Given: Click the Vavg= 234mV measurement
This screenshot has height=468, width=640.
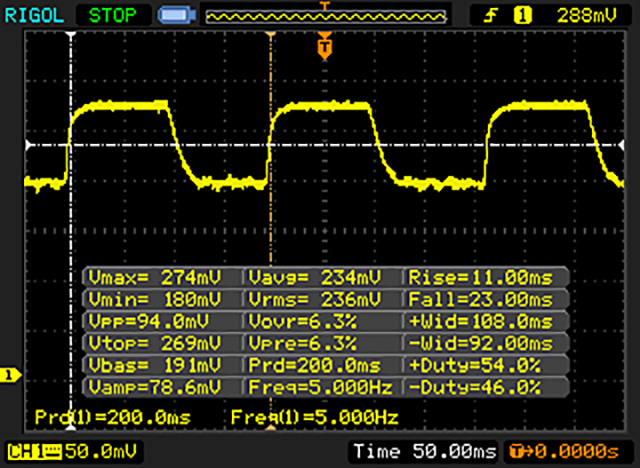Looking at the screenshot, I should click(315, 278).
